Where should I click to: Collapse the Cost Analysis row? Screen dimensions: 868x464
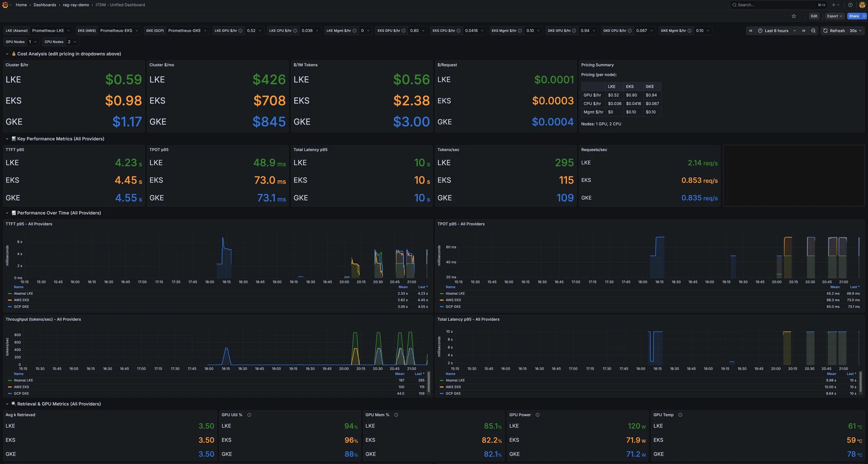click(7, 54)
